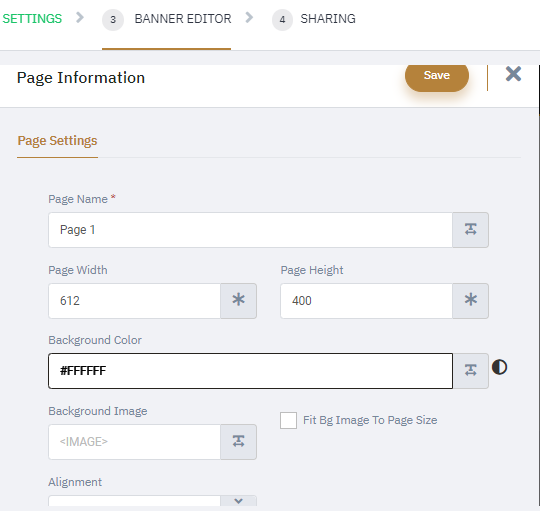Return to the Settings step
The height and width of the screenshot is (511, 540).
[32, 19]
